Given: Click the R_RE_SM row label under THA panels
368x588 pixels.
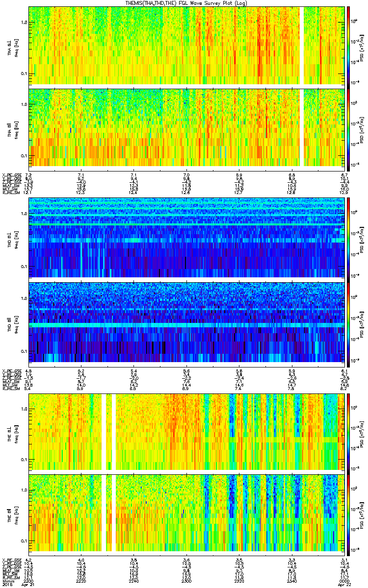Looking at the screenshot, I should [10, 192].
